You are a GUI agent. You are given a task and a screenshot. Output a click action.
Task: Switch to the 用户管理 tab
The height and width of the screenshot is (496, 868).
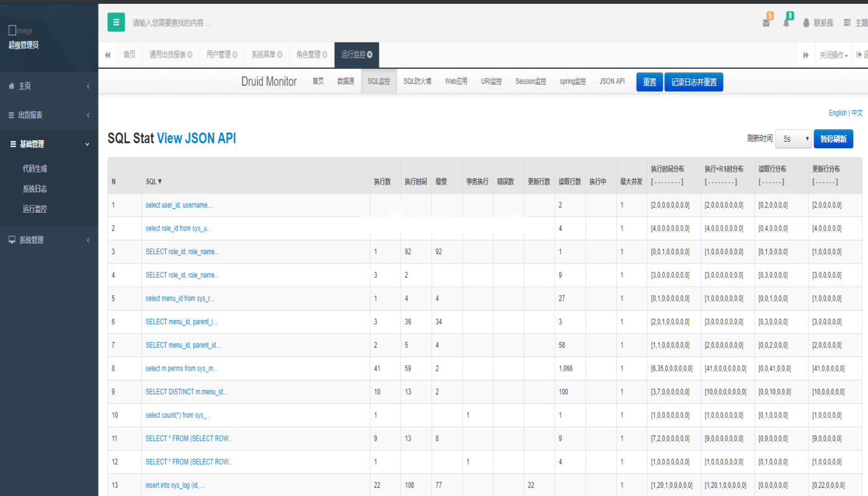tap(218, 55)
